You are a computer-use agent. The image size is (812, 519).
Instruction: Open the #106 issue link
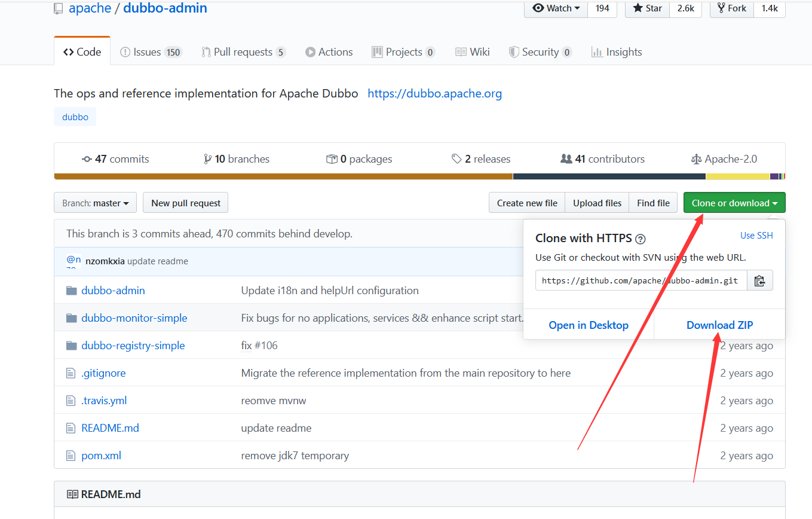coord(266,346)
